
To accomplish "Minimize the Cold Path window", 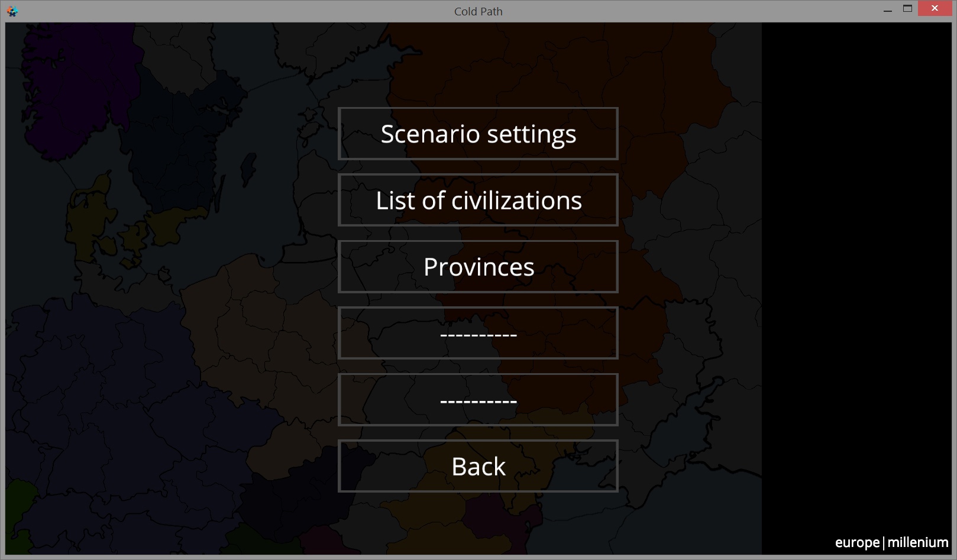I will pos(887,10).
